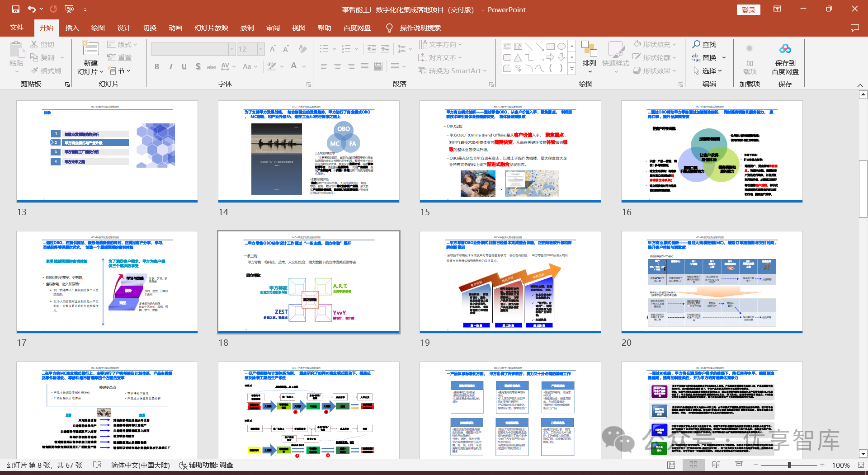Screen dimensions: 868x475
Task: Decrease list indent level icon
Action: (371, 49)
